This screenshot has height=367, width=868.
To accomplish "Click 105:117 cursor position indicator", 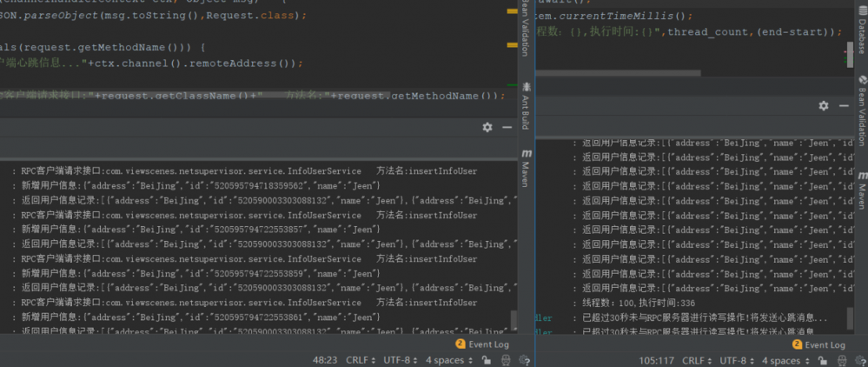I will [x=657, y=360].
